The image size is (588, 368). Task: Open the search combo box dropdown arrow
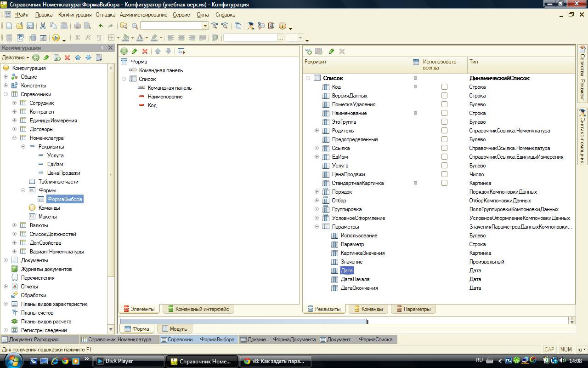205,26
